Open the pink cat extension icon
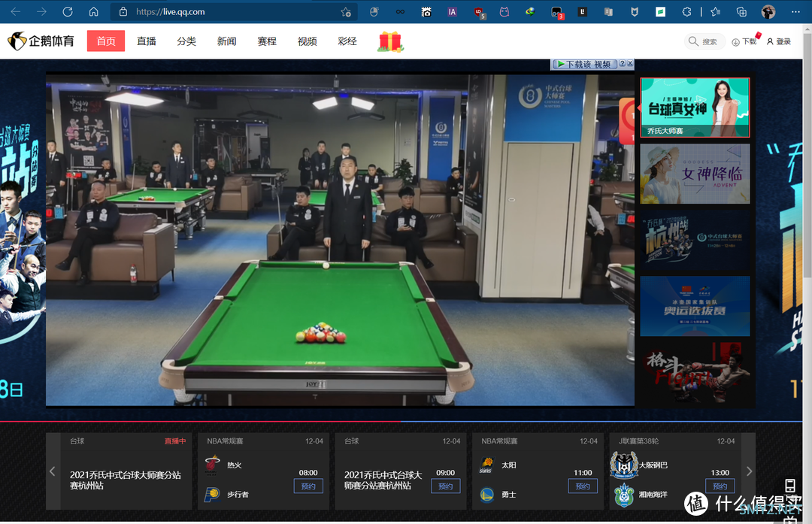The height and width of the screenshot is (524, 812). point(504,11)
